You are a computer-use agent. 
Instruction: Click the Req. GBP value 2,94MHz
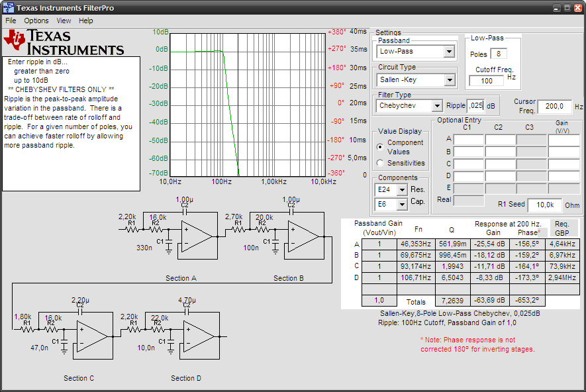coord(562,277)
